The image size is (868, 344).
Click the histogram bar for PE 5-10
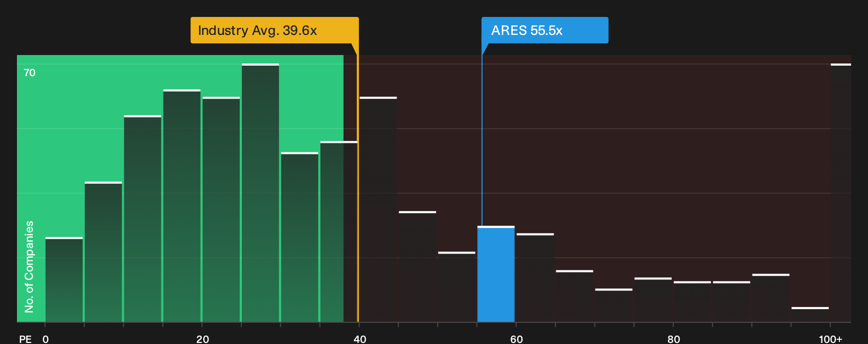coord(103,252)
